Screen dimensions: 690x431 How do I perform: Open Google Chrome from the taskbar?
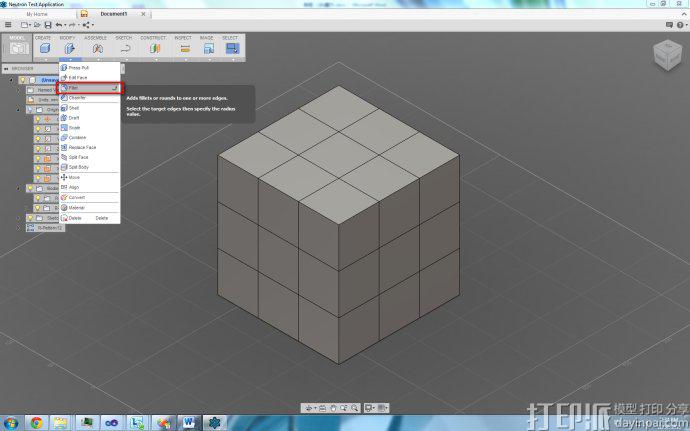(36, 423)
